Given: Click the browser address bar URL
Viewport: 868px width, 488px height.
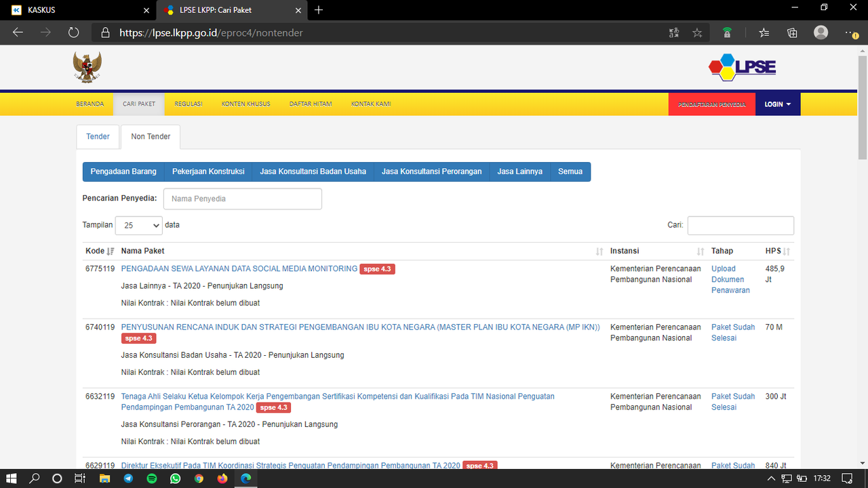Looking at the screenshot, I should (x=211, y=33).
